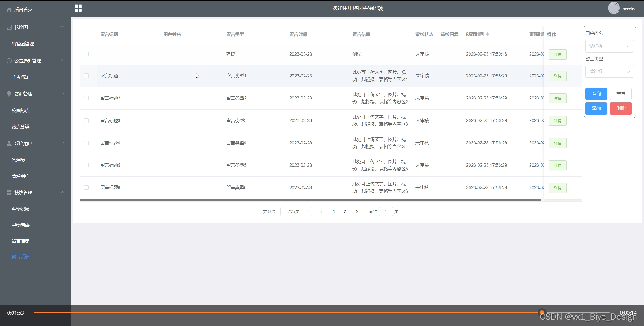Open 详情 for the 建议 row

(x=557, y=54)
